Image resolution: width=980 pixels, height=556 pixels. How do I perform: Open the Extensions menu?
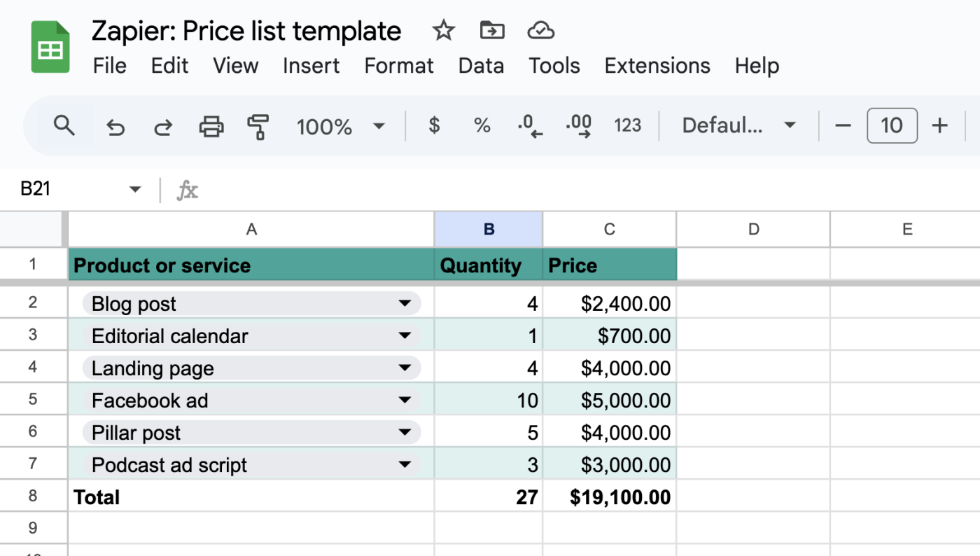click(657, 66)
